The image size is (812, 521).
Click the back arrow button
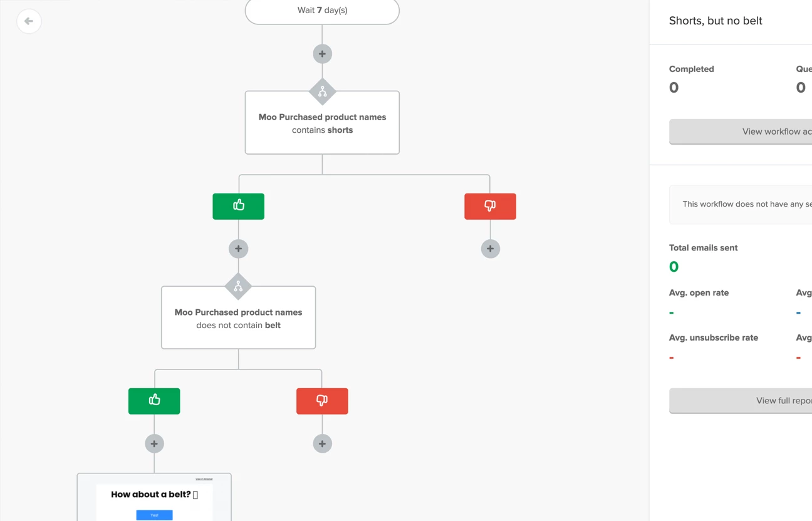[x=29, y=21]
